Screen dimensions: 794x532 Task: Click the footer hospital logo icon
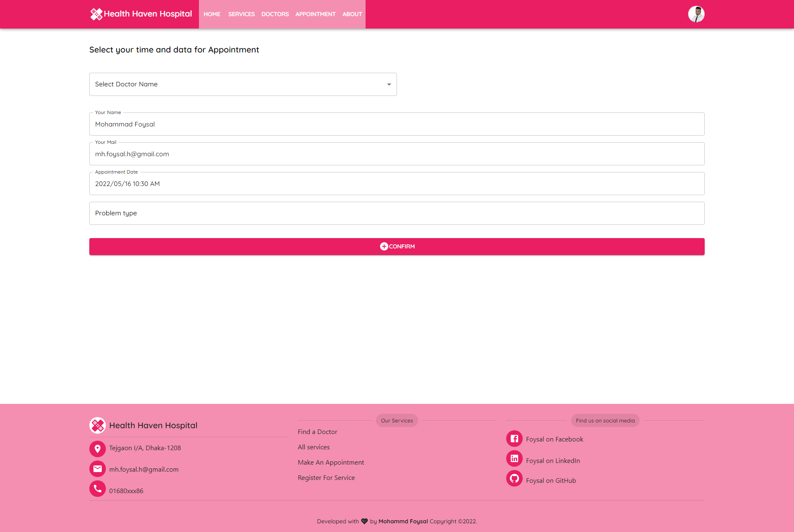[x=98, y=425]
